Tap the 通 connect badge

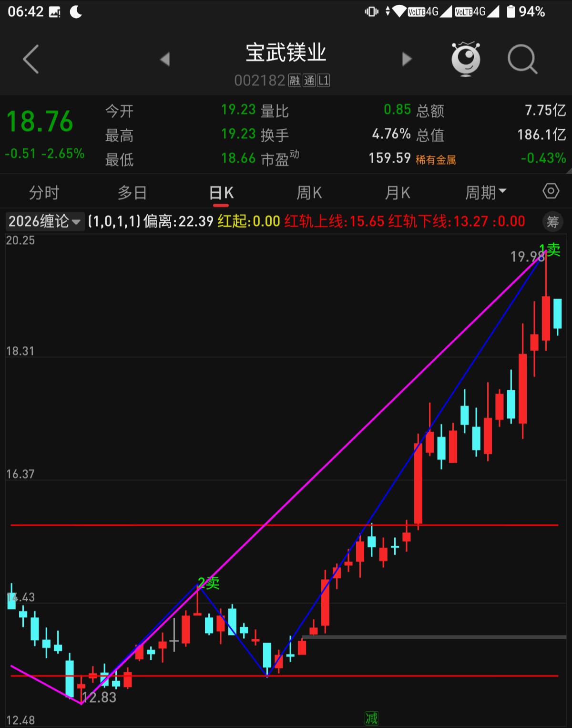pos(309,81)
